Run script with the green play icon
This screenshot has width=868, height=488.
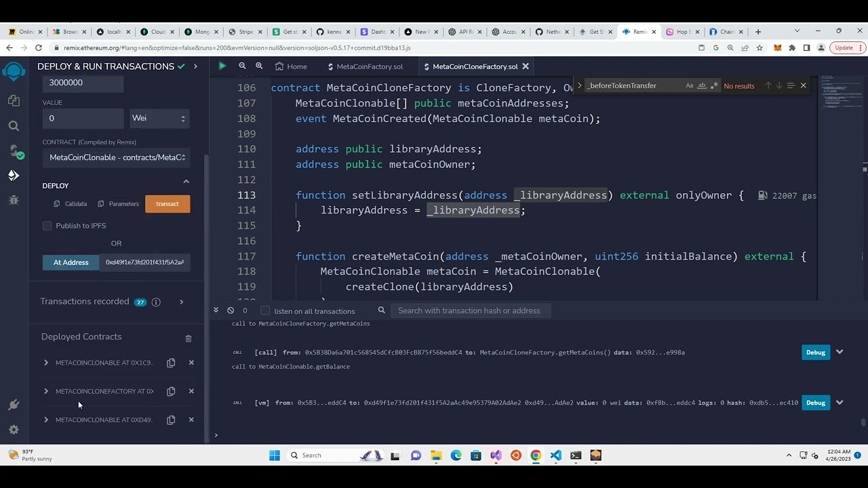[x=222, y=66]
